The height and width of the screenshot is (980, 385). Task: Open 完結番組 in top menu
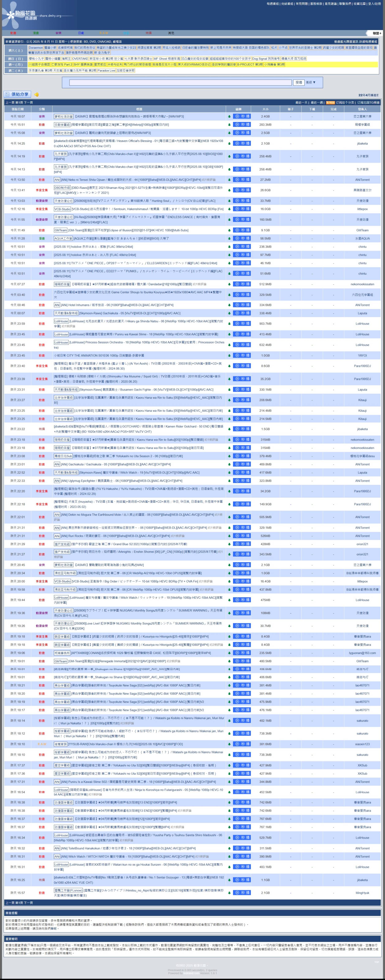[287, 4]
